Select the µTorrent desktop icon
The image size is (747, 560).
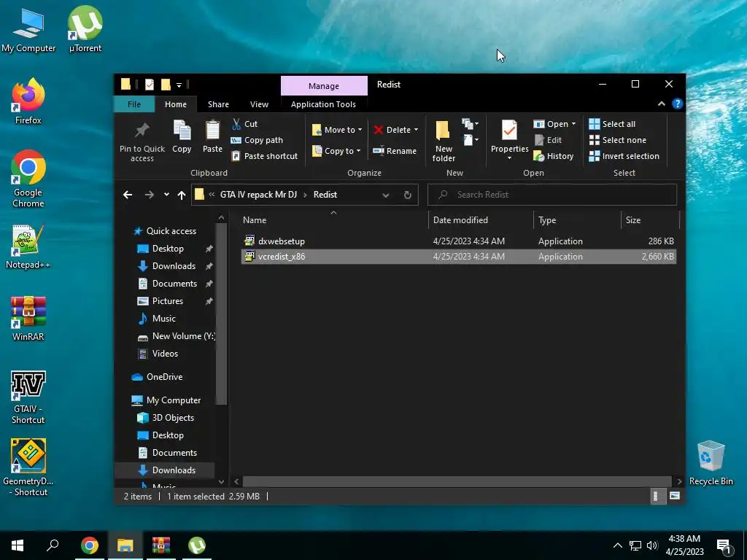tap(85, 29)
